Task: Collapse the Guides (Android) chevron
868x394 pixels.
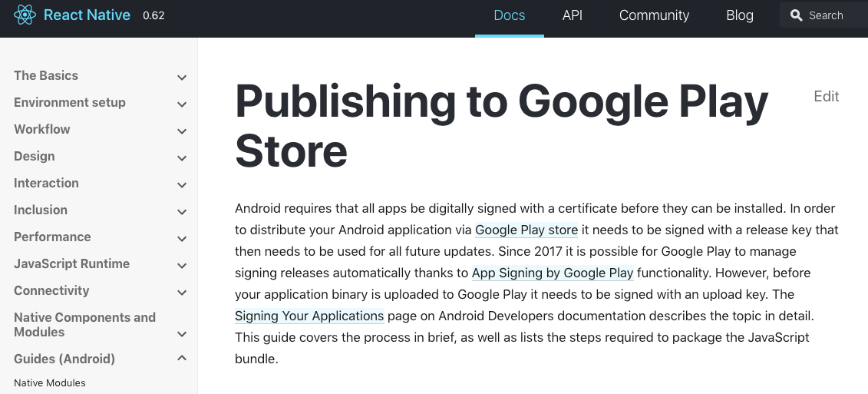Action: (x=182, y=358)
